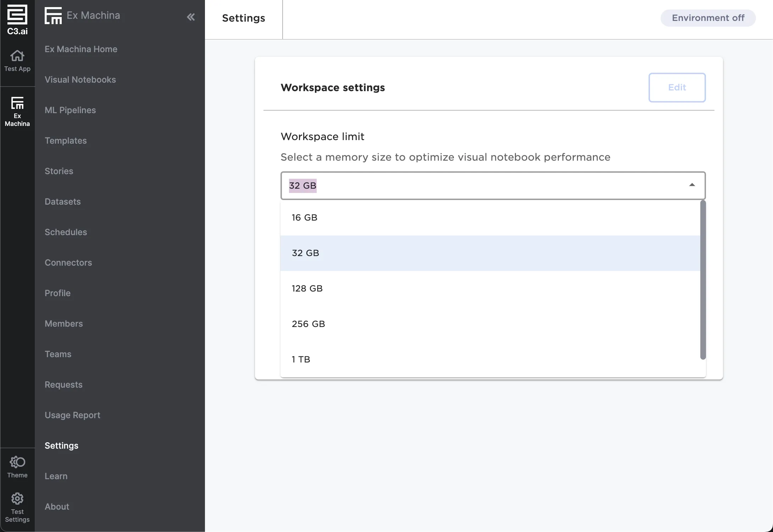Select the 16 GB memory option

tap(304, 217)
